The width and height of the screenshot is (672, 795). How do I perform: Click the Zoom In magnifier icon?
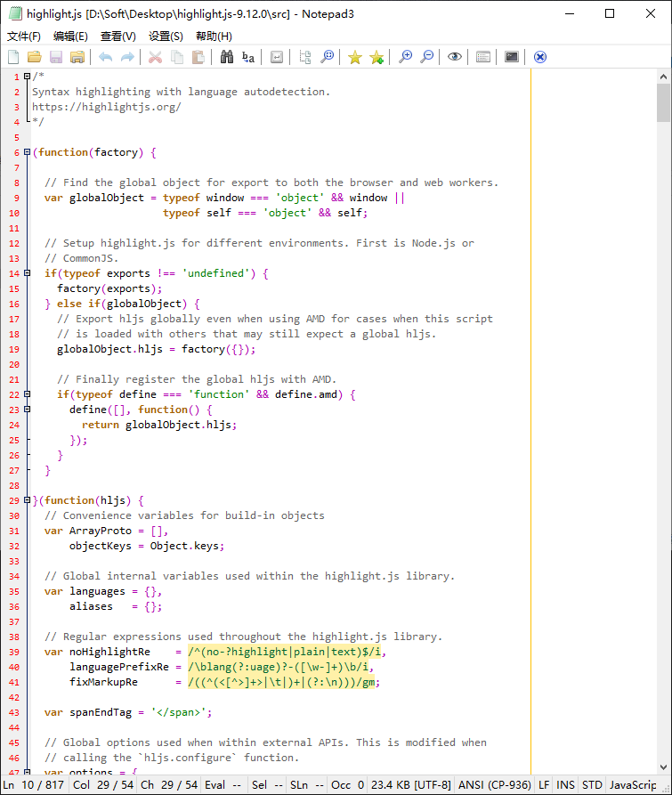(405, 57)
